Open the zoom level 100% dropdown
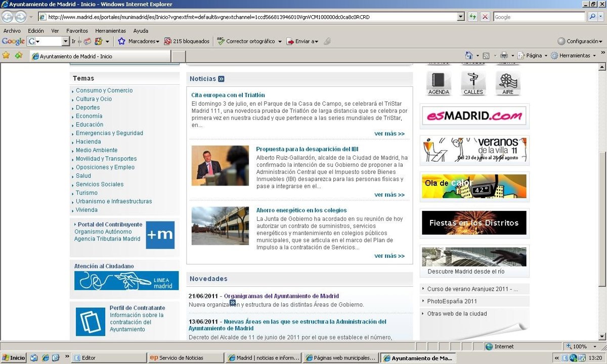This screenshot has height=364, width=607. (591, 347)
